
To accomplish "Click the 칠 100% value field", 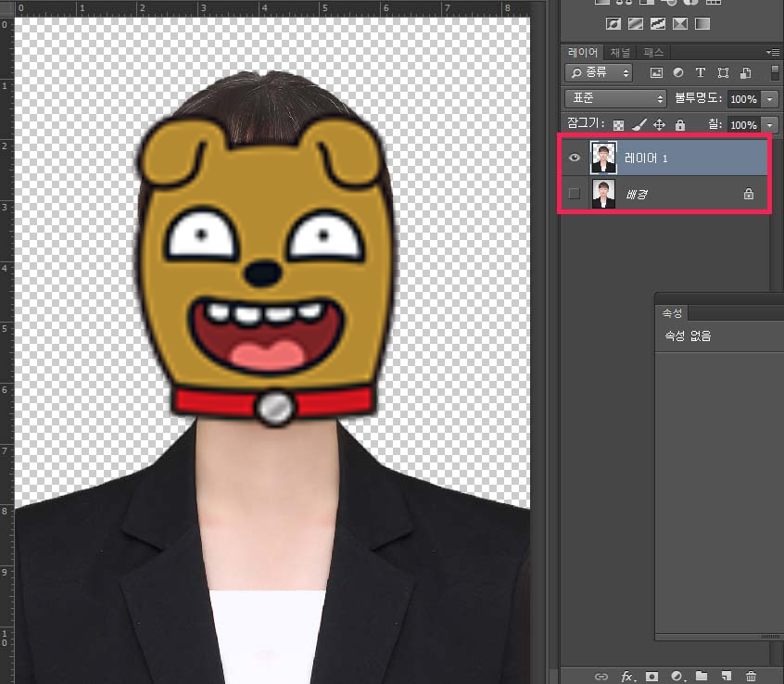I will coord(743,124).
